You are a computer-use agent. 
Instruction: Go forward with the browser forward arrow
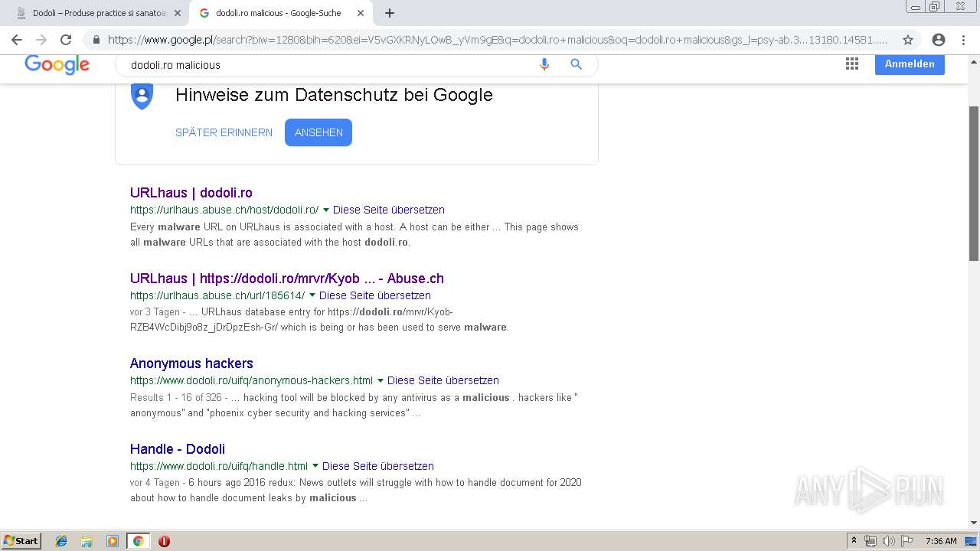tap(41, 40)
